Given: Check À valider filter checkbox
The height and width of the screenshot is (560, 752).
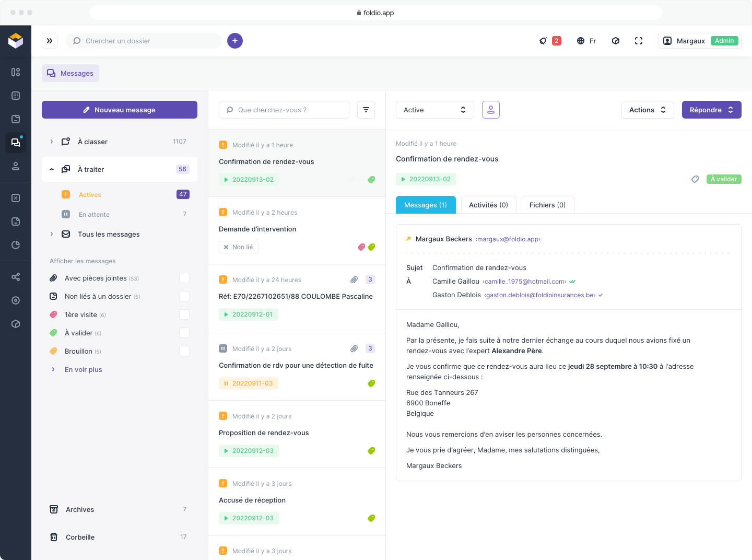Looking at the screenshot, I should (184, 333).
